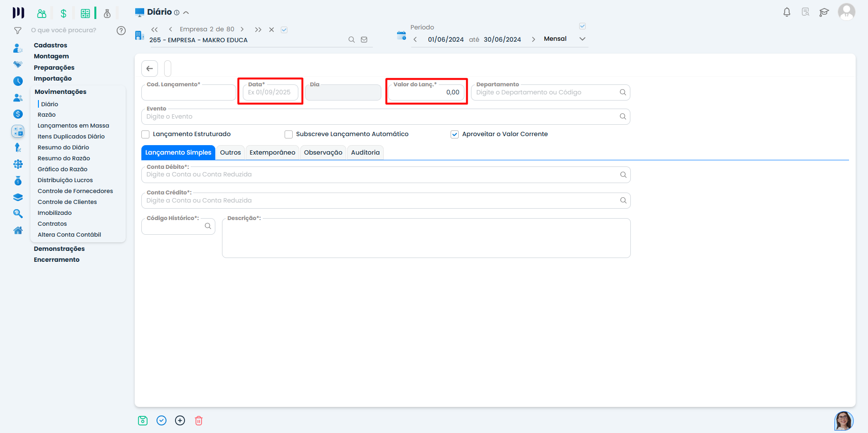This screenshot has width=868, height=433.
Task: Click the back arrow button
Action: pos(149,69)
